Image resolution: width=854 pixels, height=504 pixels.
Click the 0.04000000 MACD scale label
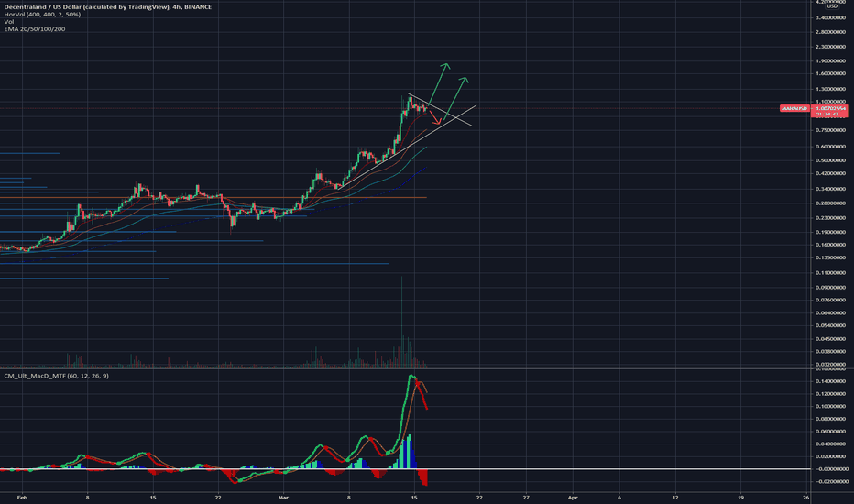click(830, 444)
